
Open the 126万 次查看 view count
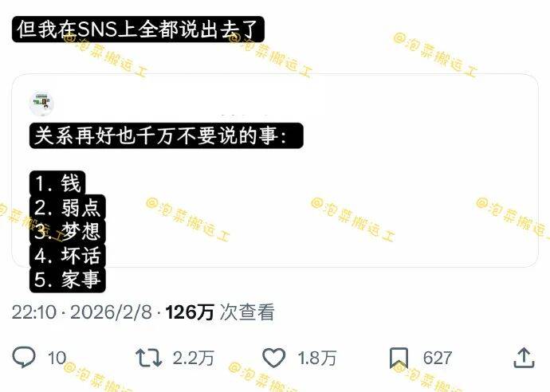(220, 312)
